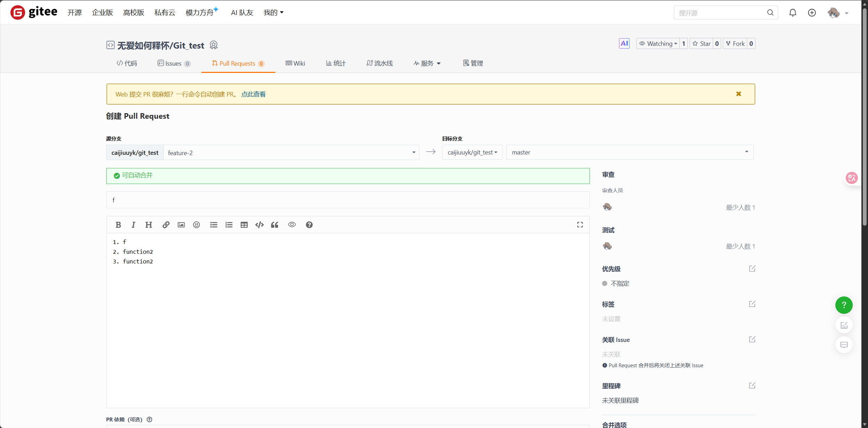Toggle markdown preview eye icon

pos(292,225)
